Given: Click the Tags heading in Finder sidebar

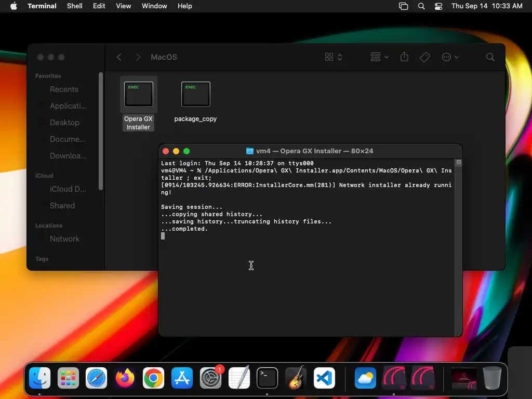Looking at the screenshot, I should click(x=42, y=259).
